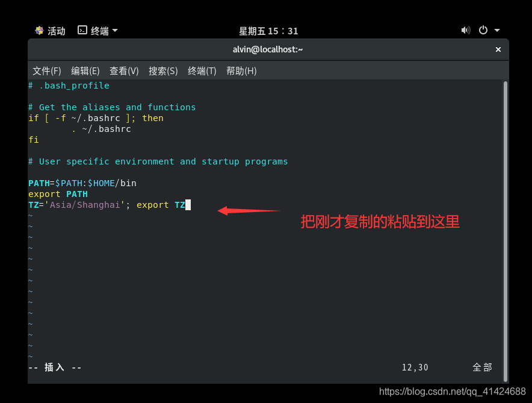The height and width of the screenshot is (403, 532).
Task: Open the 文件(F) menu
Action: pos(47,71)
